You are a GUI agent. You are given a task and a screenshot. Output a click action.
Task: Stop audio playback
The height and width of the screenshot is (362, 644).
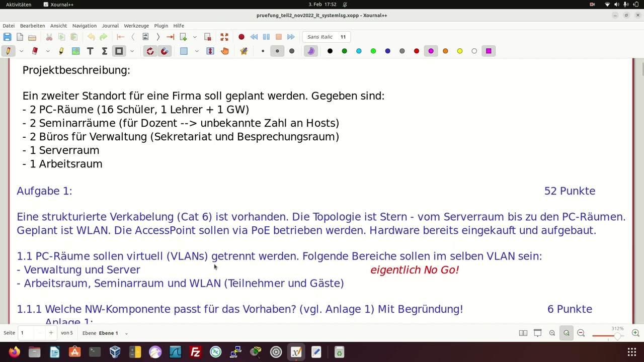(x=279, y=37)
